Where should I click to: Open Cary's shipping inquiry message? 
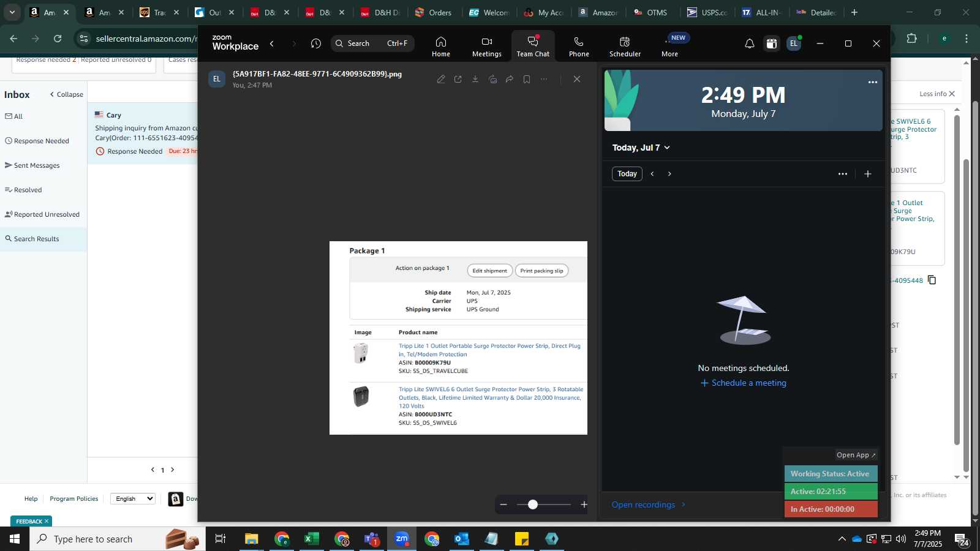[143, 133]
